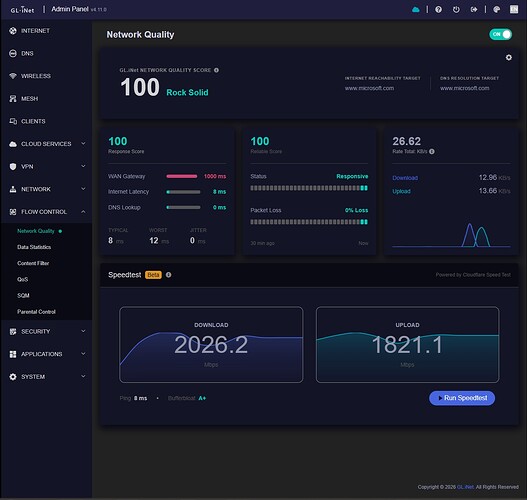Click the VPN shield icon
The image size is (527, 500).
pyautogui.click(x=13, y=166)
